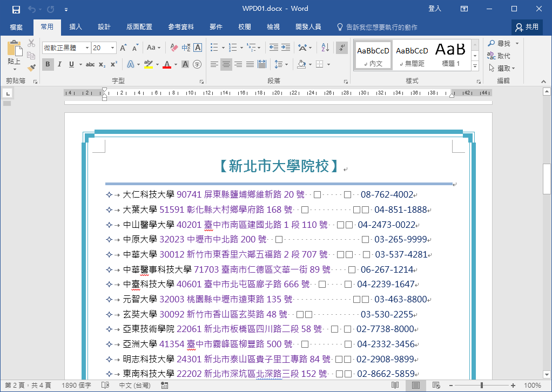Save the document with the floppy disk icon
The height and width of the screenshot is (392, 552).
click(x=16, y=10)
